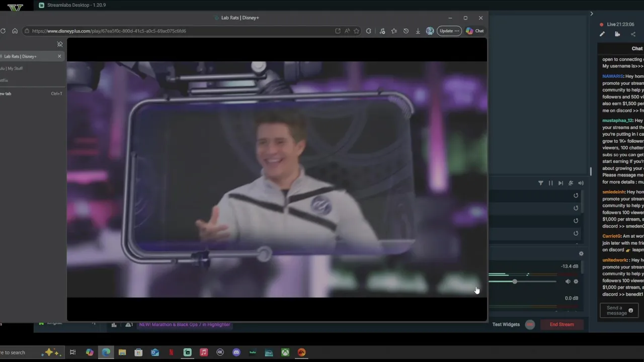Click the Test Widgets button

(506, 324)
